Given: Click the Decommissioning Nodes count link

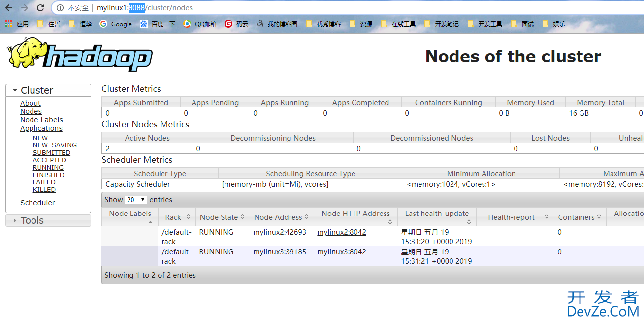Looking at the screenshot, I should coord(198,149).
